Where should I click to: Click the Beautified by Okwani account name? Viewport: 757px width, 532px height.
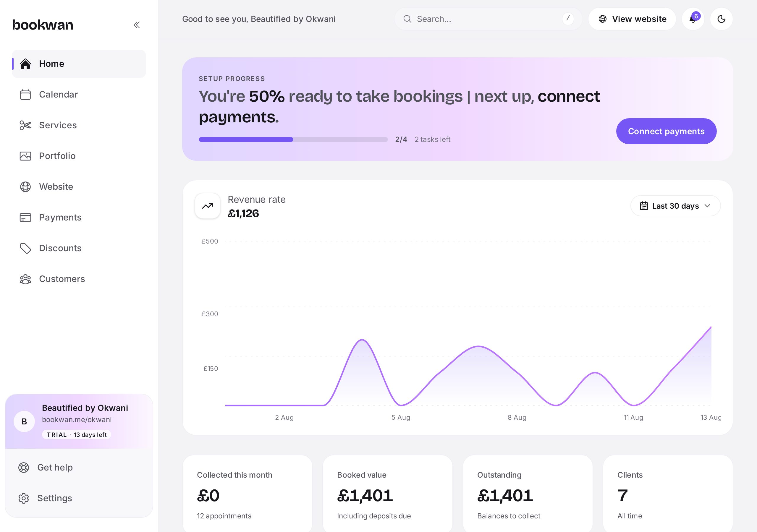click(x=85, y=408)
